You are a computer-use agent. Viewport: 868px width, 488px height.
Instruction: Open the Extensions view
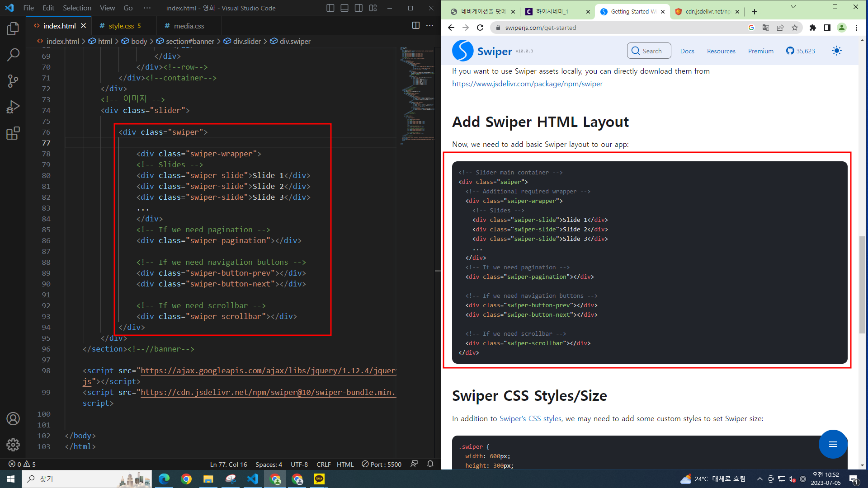(x=13, y=133)
